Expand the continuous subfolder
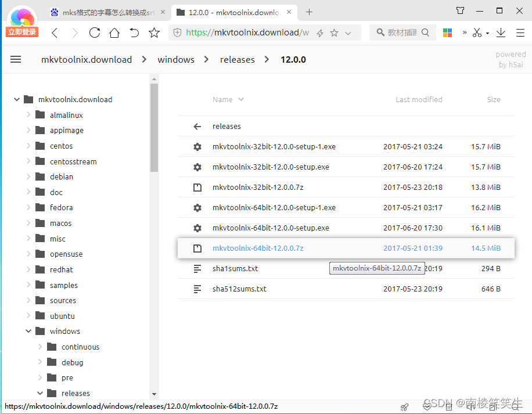This screenshot has width=532, height=414. point(40,347)
